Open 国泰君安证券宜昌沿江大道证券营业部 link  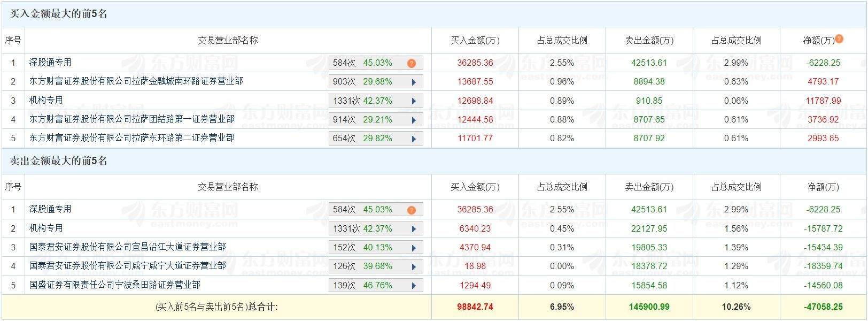tap(127, 247)
